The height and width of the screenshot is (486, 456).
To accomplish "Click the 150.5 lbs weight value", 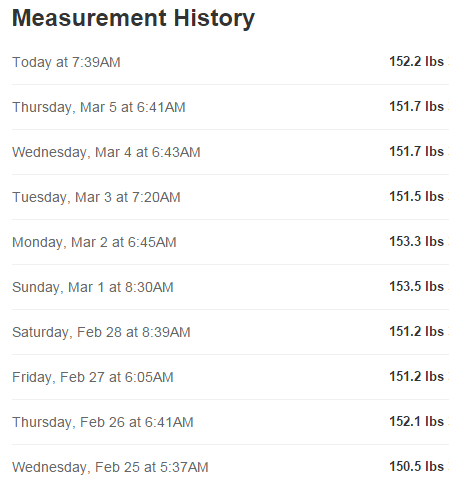I will 417,466.
